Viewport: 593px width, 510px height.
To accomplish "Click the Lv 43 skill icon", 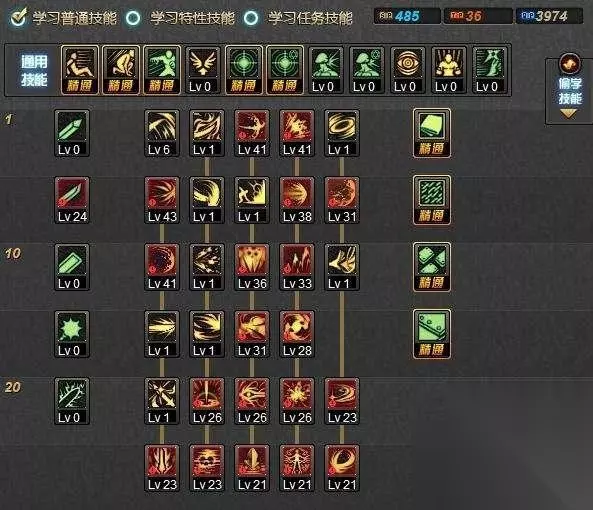I will click(x=162, y=200).
